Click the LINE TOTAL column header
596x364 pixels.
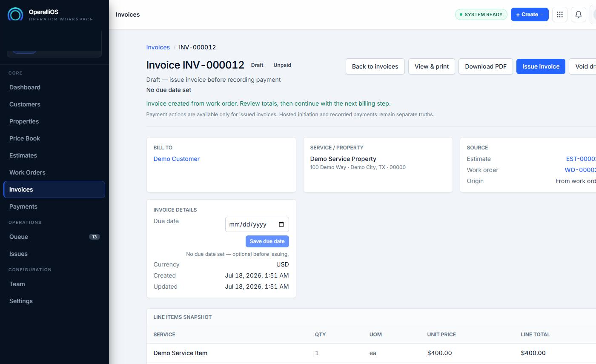(x=535, y=335)
